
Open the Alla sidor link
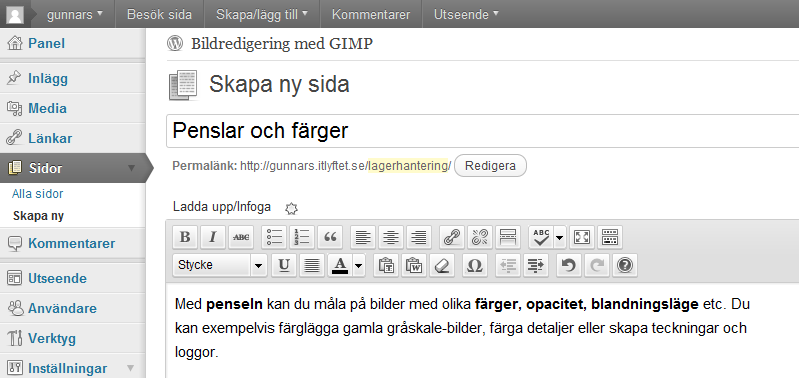tap(38, 194)
